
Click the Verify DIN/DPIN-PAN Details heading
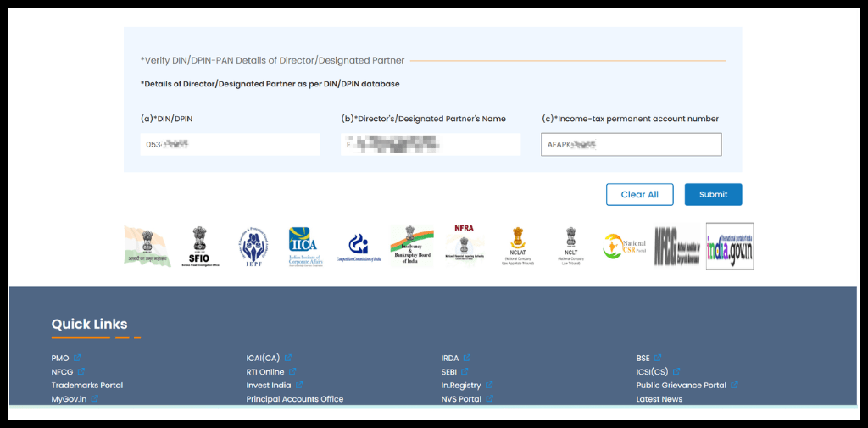click(272, 60)
